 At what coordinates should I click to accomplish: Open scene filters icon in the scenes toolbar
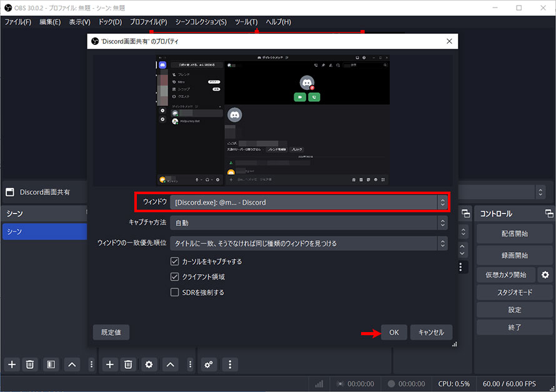coord(51,365)
